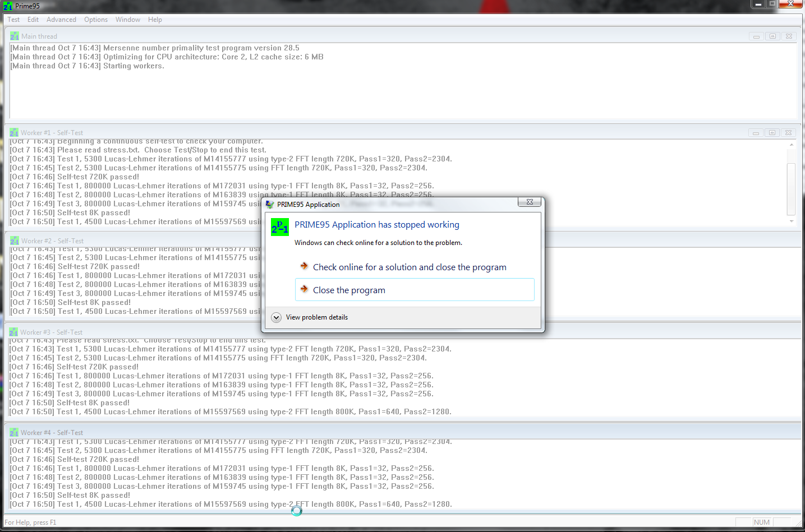Click the error dialog title bar icon
The height and width of the screenshot is (532, 805).
click(270, 205)
